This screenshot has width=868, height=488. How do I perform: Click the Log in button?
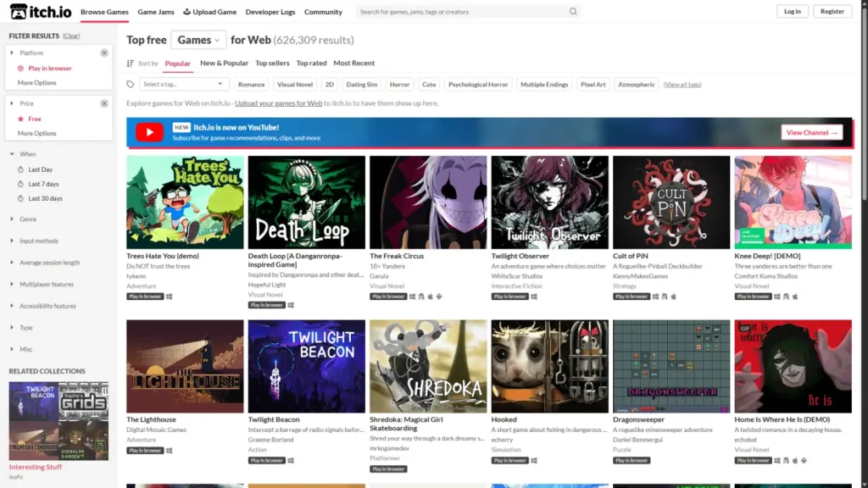click(792, 12)
